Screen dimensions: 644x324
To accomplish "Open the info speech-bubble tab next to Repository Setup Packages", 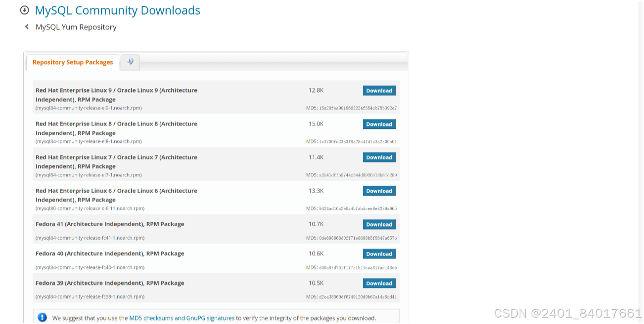I will tap(130, 62).
